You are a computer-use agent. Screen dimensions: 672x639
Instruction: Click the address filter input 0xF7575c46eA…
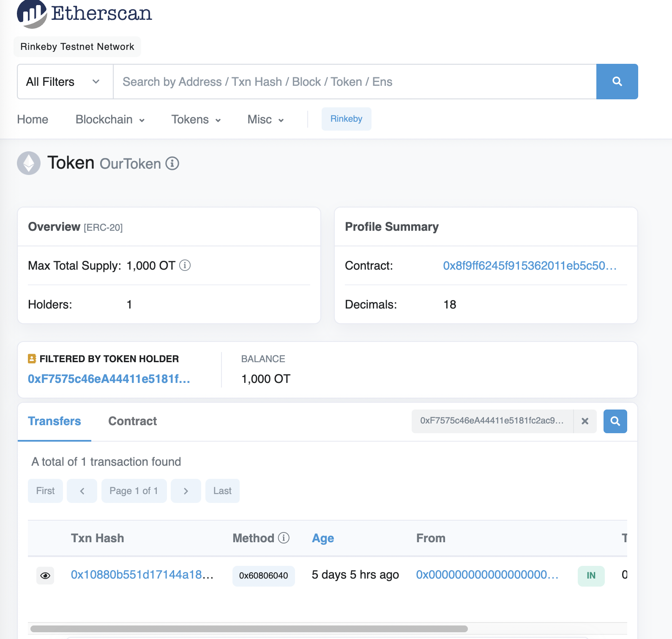(x=492, y=421)
